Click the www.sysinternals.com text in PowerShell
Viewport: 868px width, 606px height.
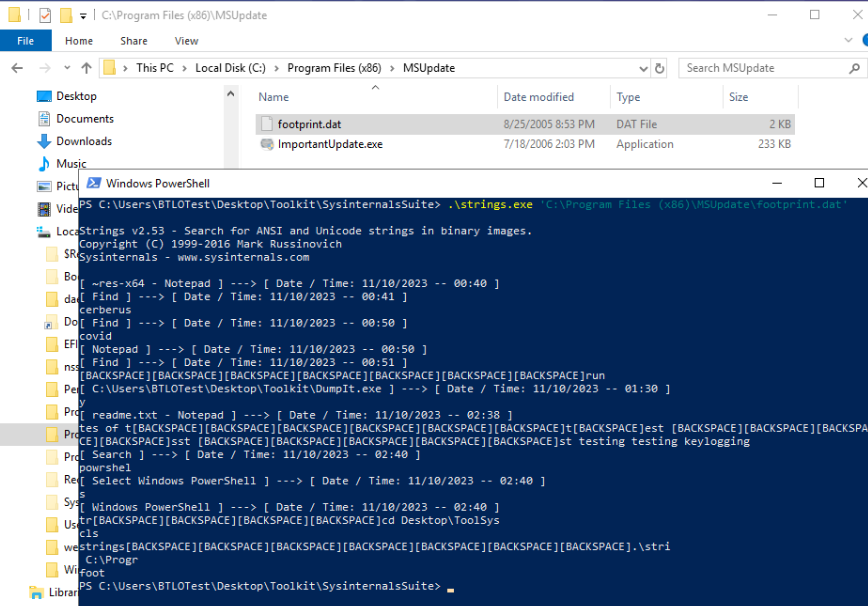[243, 257]
